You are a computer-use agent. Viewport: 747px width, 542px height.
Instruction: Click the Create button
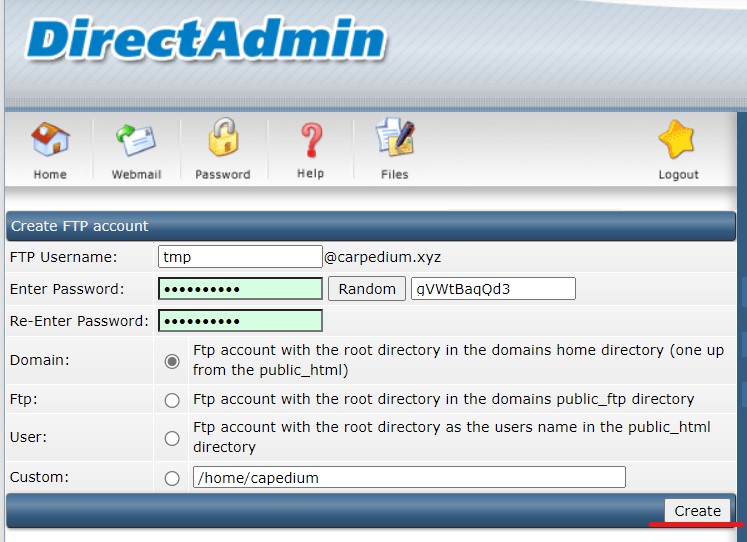(697, 511)
